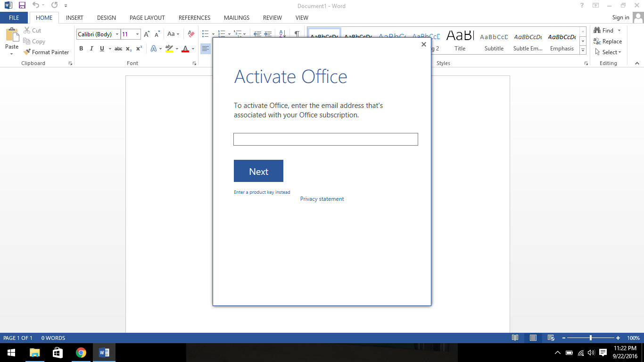Increase the paragraph indent
644x362 pixels.
268,34
